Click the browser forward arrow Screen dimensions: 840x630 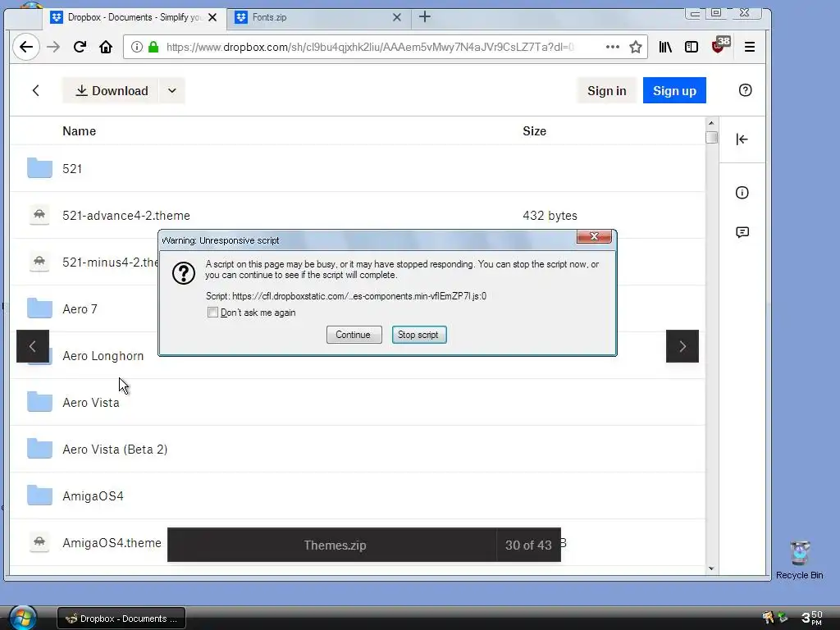pos(53,47)
